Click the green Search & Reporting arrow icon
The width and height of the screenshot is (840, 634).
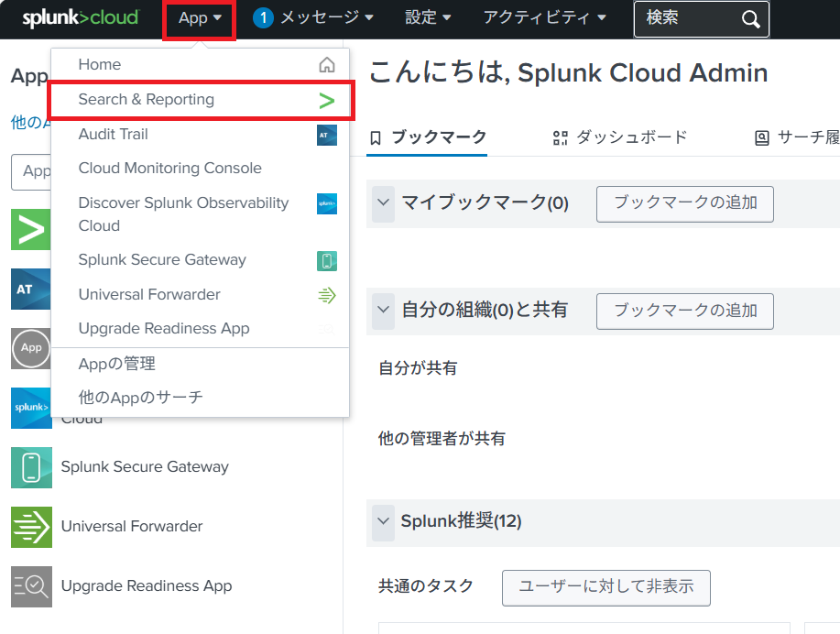(x=327, y=100)
